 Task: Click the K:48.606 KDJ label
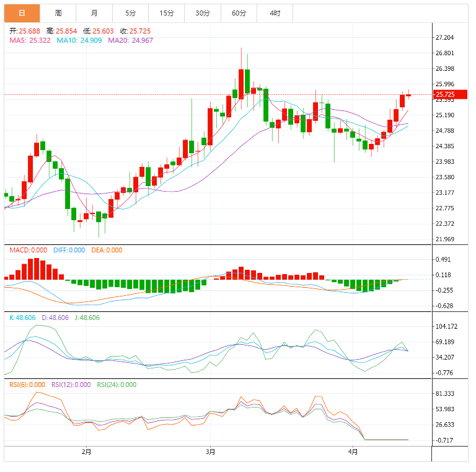[x=22, y=318]
